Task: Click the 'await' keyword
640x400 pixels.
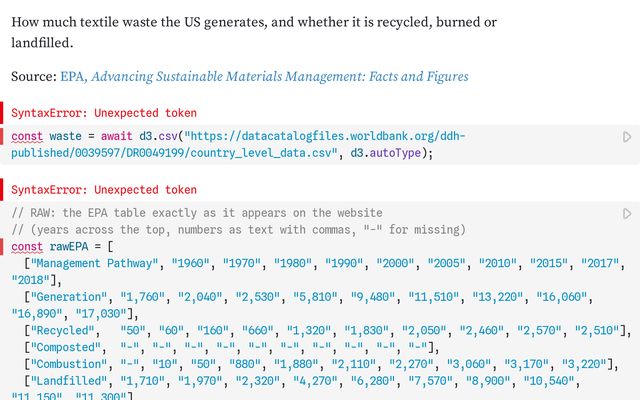Action: pyautogui.click(x=117, y=136)
